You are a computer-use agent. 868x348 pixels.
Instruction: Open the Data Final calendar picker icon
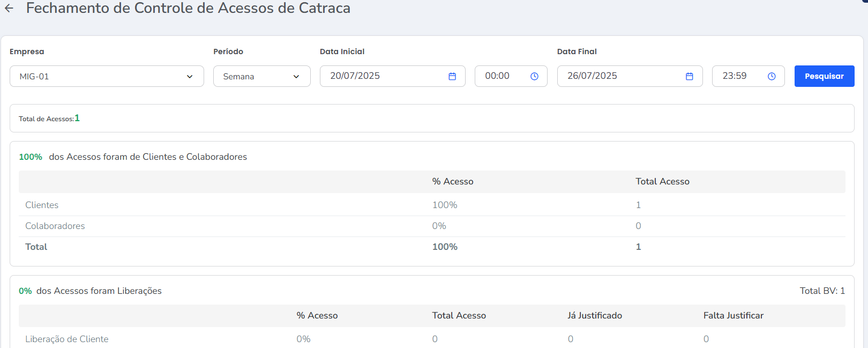pos(690,77)
